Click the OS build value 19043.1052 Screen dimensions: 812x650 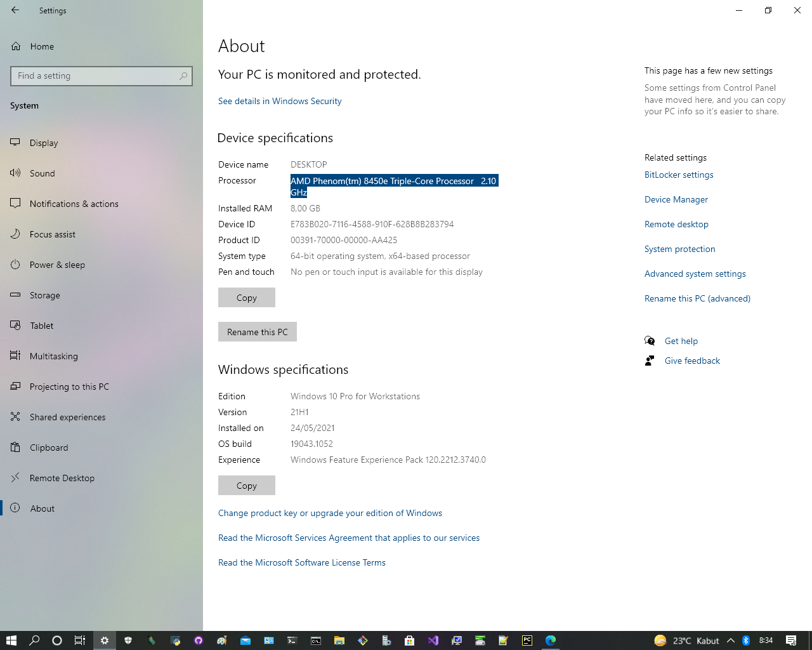pos(311,444)
